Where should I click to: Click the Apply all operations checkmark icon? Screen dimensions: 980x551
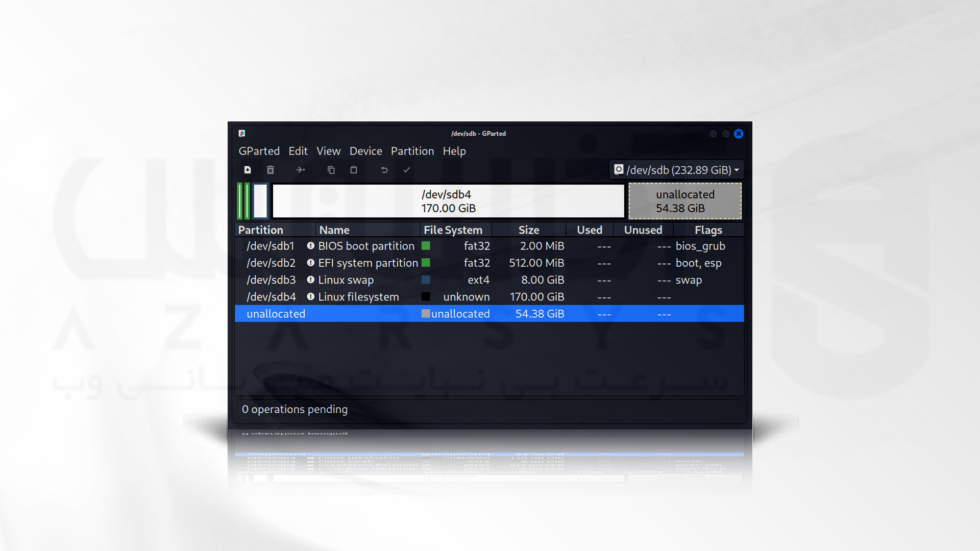[407, 170]
